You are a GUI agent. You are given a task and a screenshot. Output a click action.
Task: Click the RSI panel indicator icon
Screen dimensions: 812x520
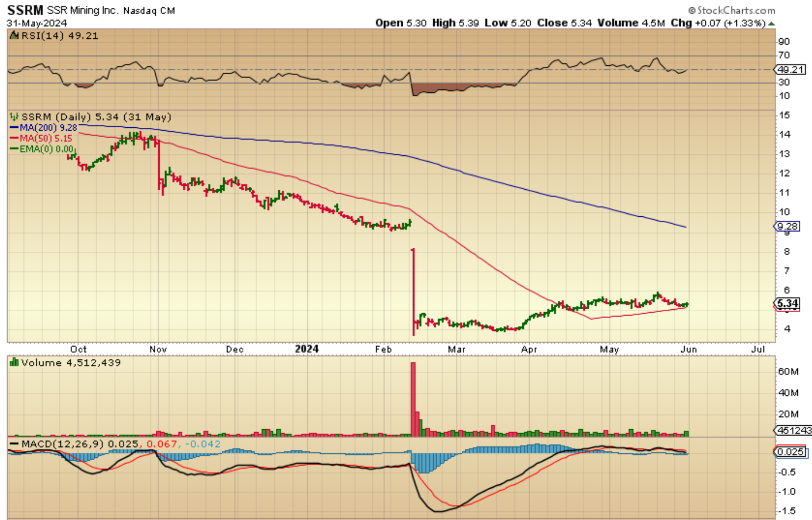[14, 35]
